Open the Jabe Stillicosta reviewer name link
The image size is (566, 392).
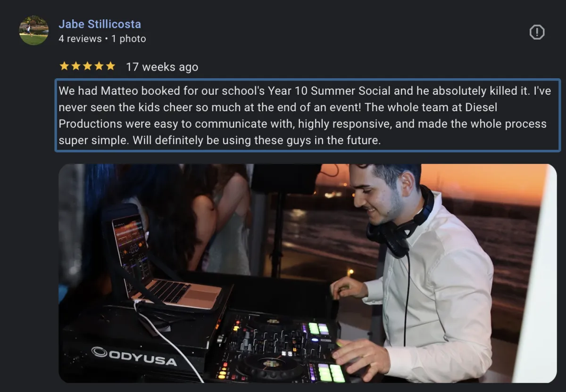[100, 24]
